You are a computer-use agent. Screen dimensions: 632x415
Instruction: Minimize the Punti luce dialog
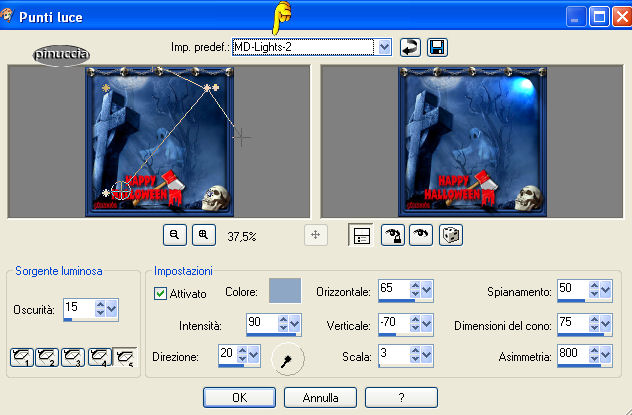pos(576,17)
